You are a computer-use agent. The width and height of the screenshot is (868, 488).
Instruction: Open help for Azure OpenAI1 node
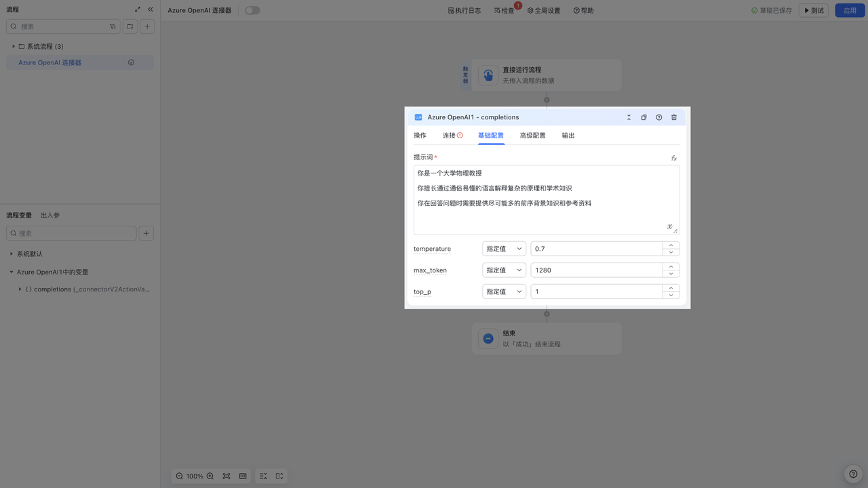[x=658, y=117]
